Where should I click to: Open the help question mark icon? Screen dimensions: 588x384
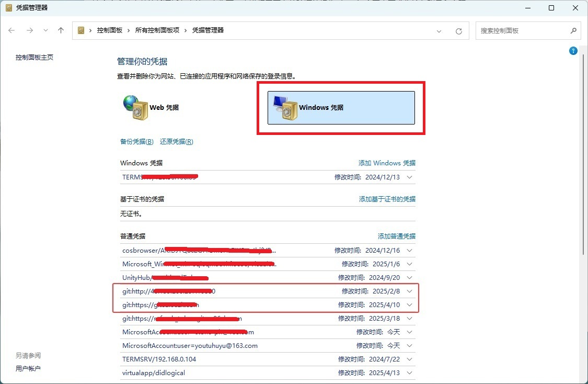tap(573, 51)
